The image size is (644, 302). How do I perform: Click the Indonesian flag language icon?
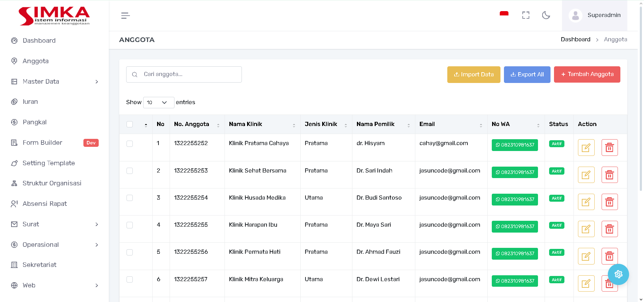504,14
